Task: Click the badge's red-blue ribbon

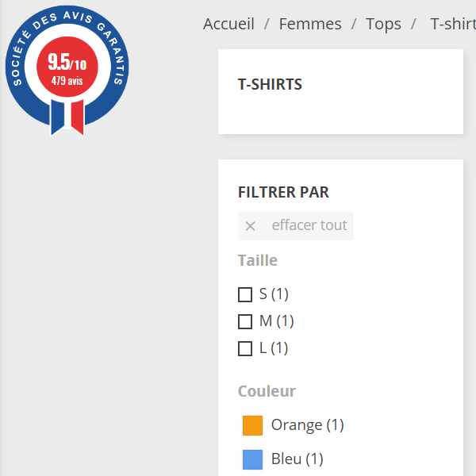Action: [x=67, y=119]
